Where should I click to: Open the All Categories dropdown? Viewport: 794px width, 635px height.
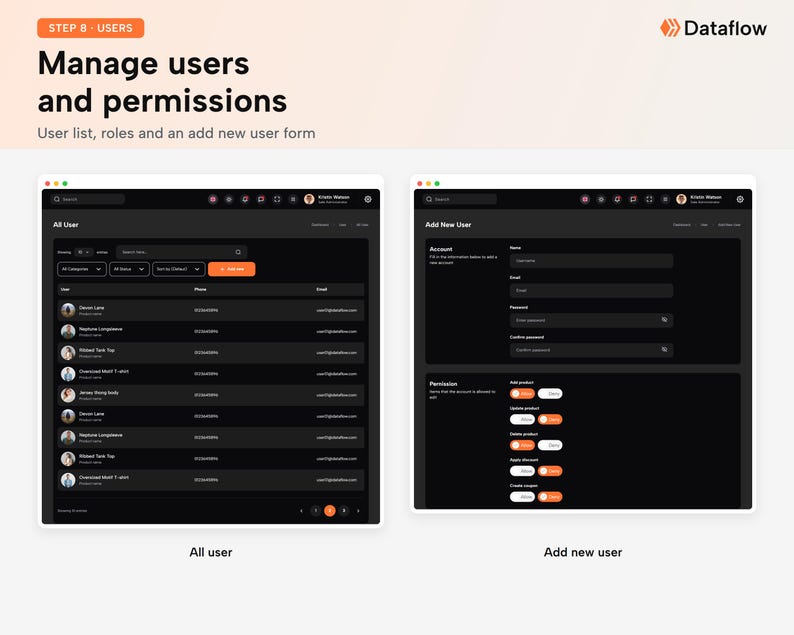point(82,269)
